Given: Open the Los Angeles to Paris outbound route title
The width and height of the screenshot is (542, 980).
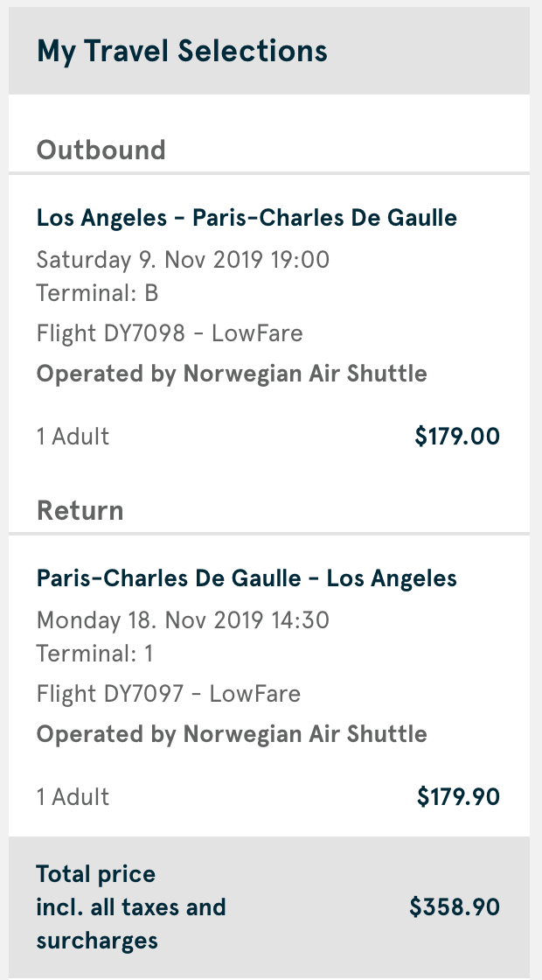Looking at the screenshot, I should pos(247,217).
